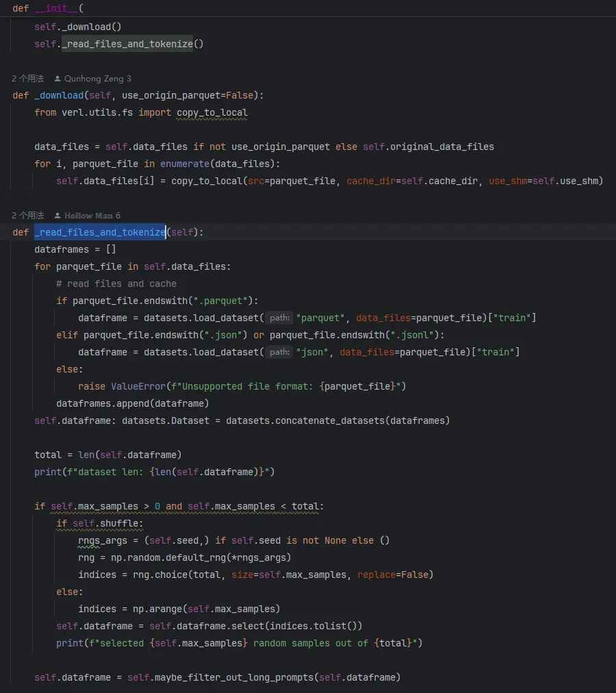Viewport: 616px width, 693px height.
Task: Click the 'random samples out of' print string
Action: pyautogui.click(x=310, y=644)
